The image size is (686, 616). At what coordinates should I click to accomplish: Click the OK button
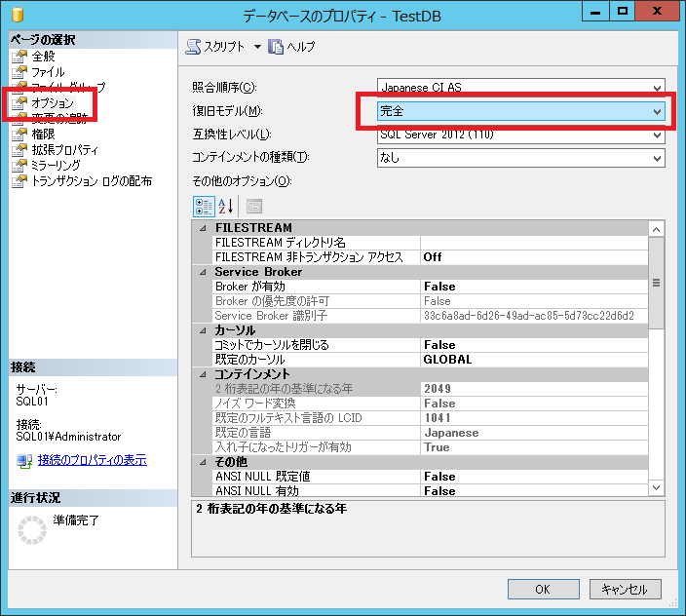coord(542,589)
